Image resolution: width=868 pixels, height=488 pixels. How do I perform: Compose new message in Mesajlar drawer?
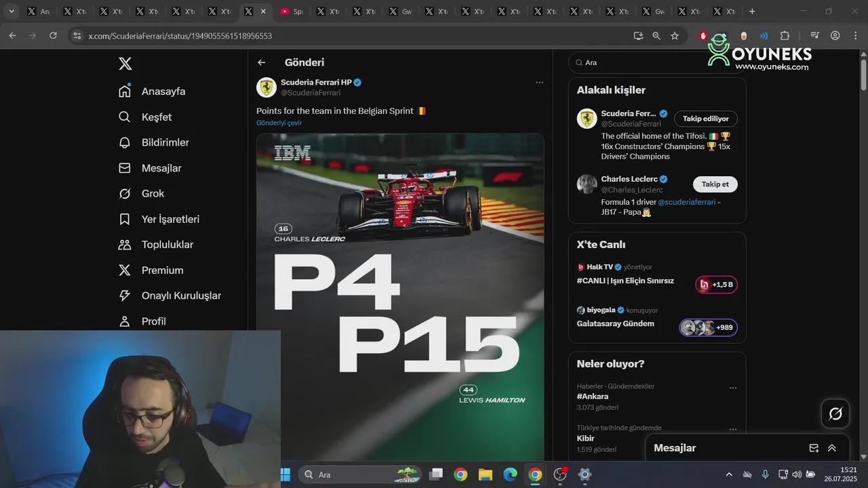(814, 448)
